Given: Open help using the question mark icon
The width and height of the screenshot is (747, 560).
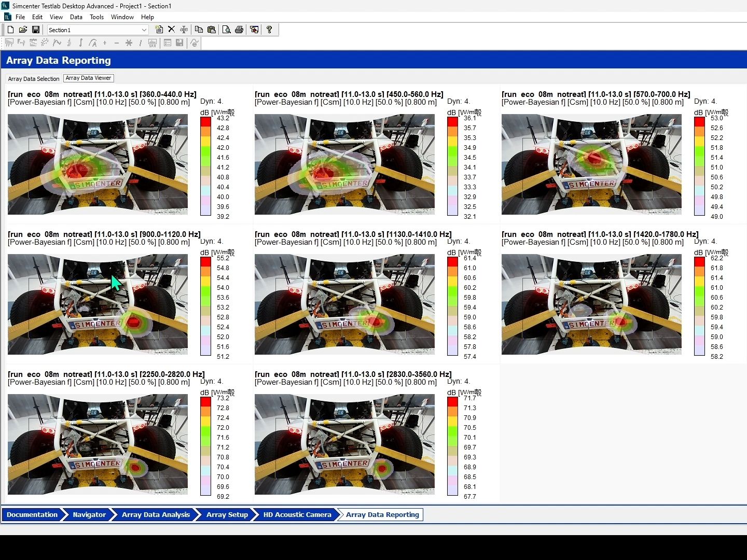Looking at the screenshot, I should pos(269,30).
